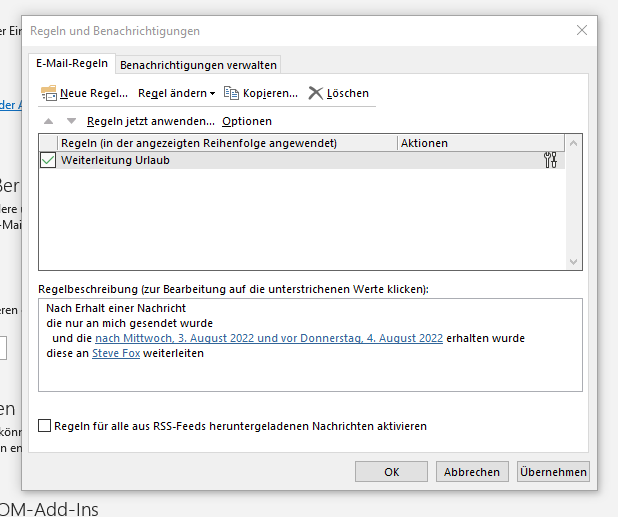
Task: Click the tools icon in Weiterleitung Urlaub row
Action: [x=550, y=160]
